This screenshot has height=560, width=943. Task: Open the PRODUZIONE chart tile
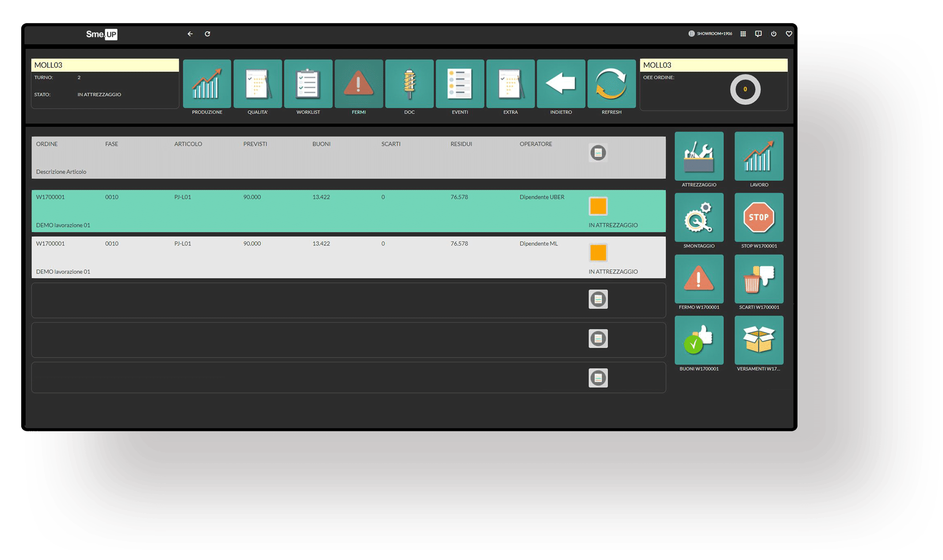(207, 84)
